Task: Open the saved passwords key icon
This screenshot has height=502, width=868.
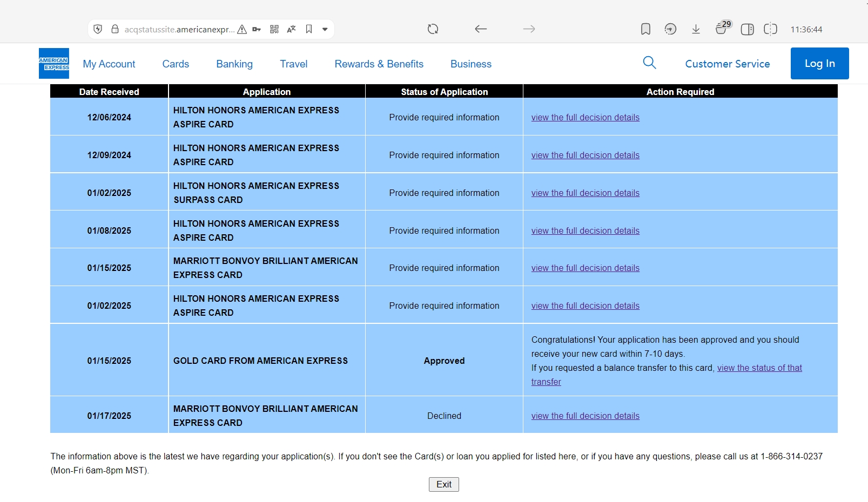Action: (x=257, y=29)
